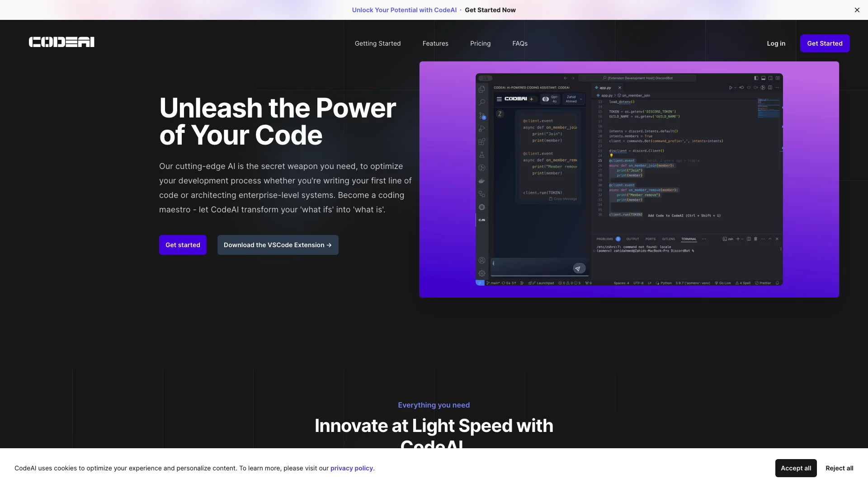Click the maximize panel chevron-up icon

point(770,239)
